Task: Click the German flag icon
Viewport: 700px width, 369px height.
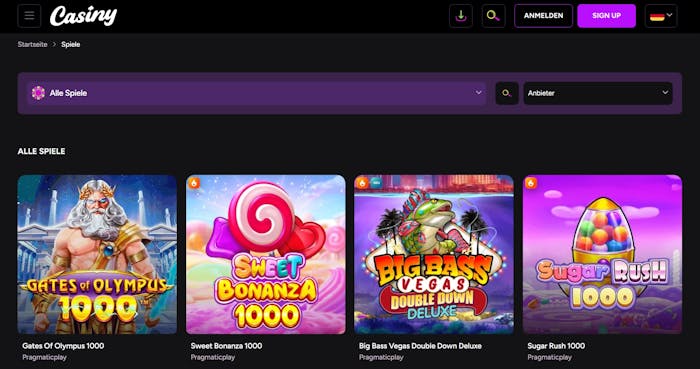Action: point(657,17)
